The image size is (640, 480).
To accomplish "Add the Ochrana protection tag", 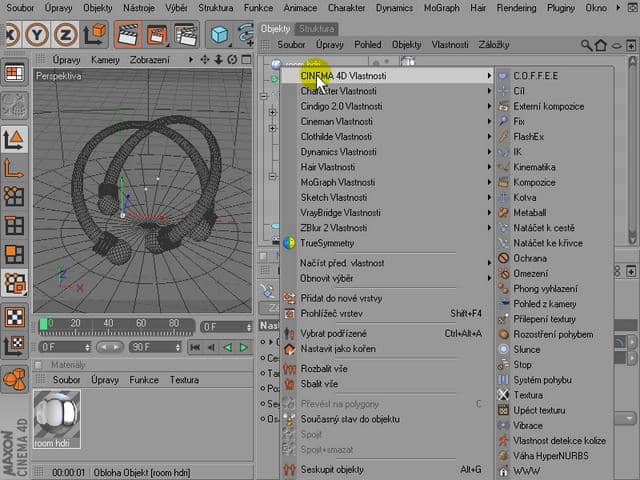I will (x=554, y=258).
